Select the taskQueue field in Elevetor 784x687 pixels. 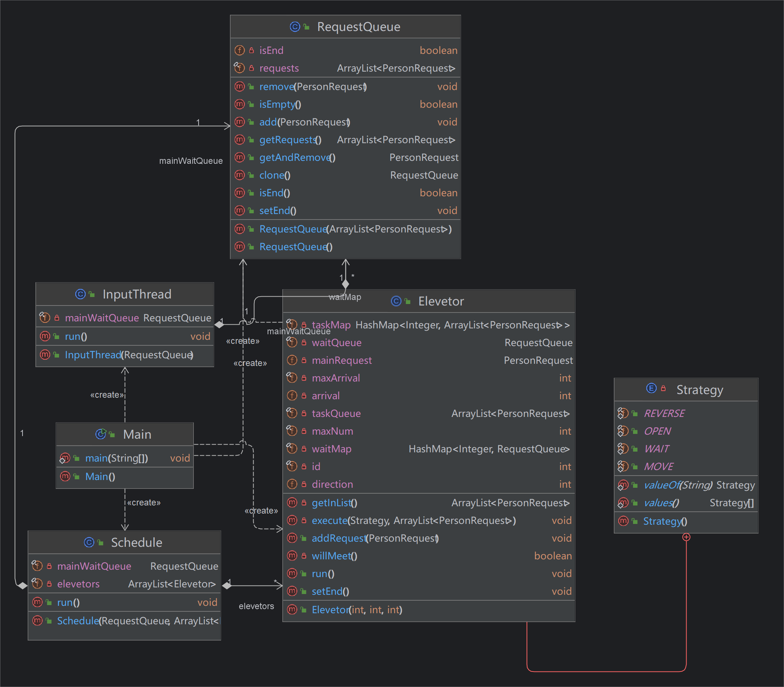pyautogui.click(x=429, y=414)
